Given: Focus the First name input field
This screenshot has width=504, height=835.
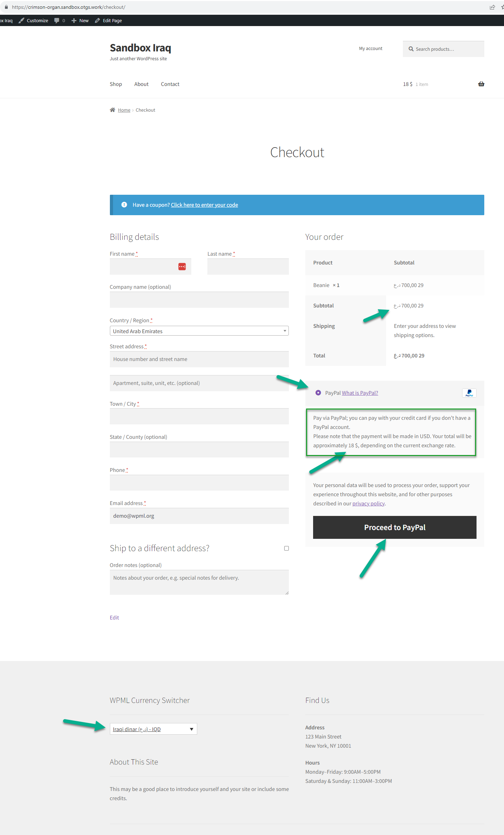Looking at the screenshot, I should point(150,267).
